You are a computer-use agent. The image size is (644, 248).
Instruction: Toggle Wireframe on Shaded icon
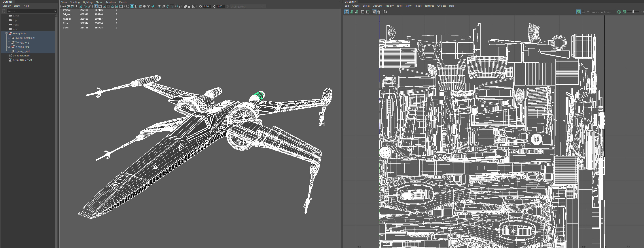click(x=140, y=6)
